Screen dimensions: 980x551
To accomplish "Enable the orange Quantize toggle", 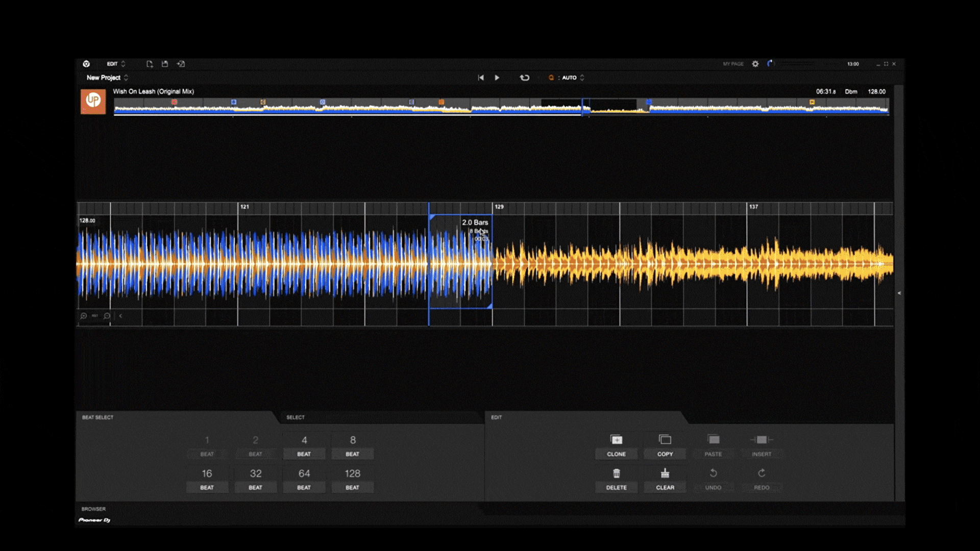I will 551,78.
